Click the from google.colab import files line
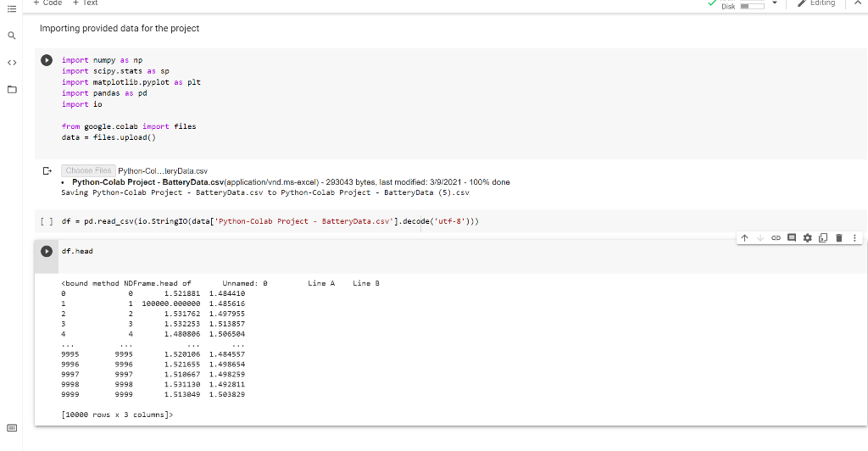Screen dimensions: 868x451 tap(129, 126)
